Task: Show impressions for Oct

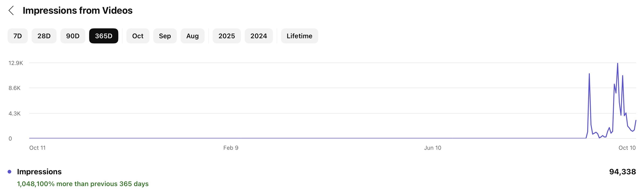Action: click(138, 36)
